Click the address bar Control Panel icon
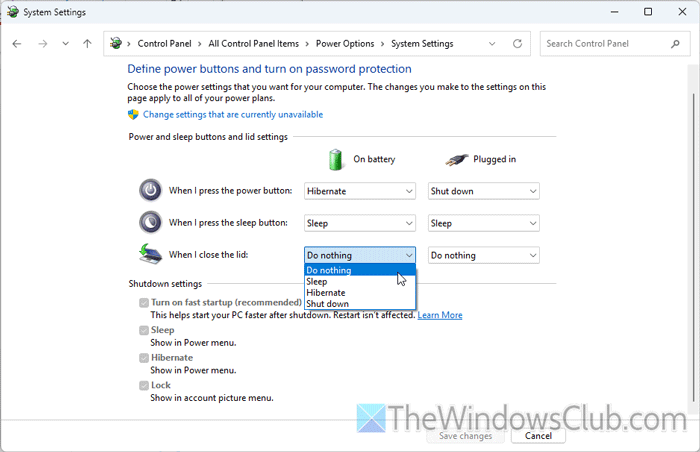 (116, 43)
